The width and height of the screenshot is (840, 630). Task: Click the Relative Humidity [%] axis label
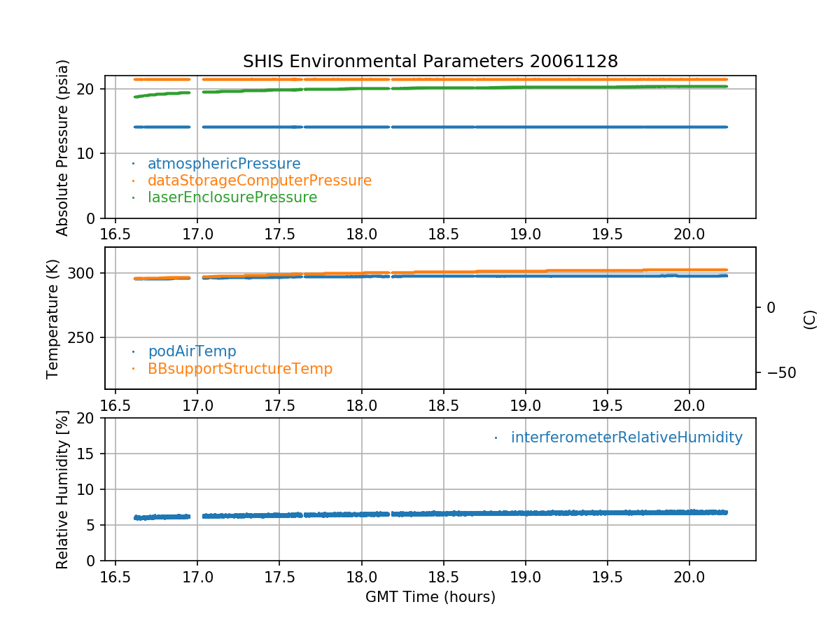pos(63,489)
